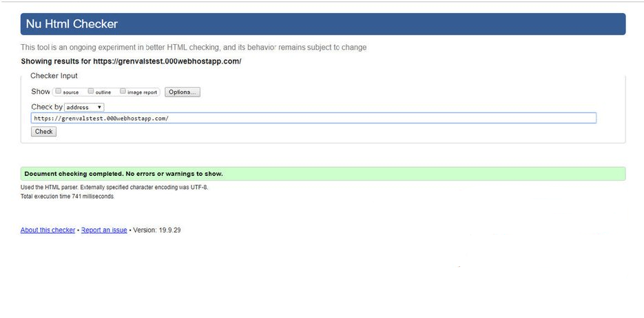Viewport: 644px width, 318px height.
Task: Click the 'Used the HTML parser' text line
Action: [114, 187]
